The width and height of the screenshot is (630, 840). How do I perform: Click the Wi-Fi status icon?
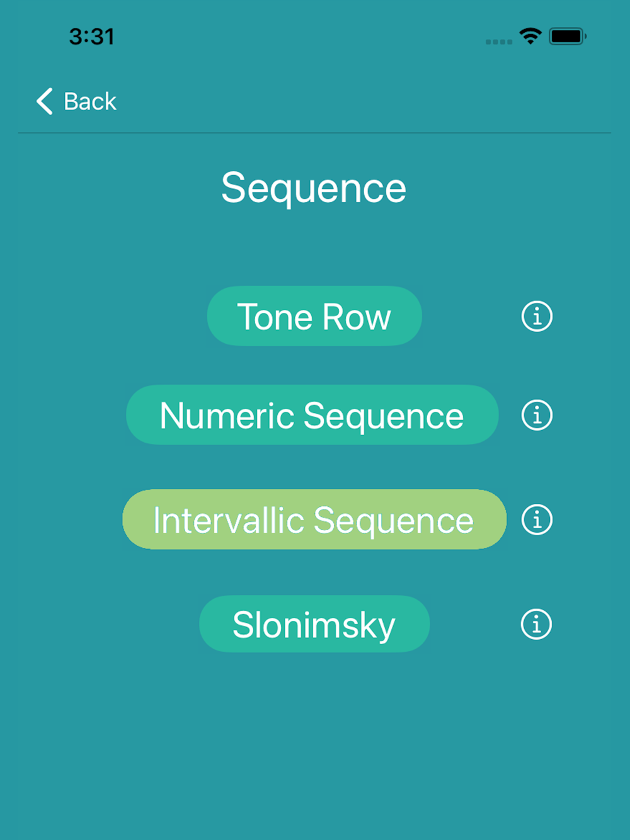click(x=530, y=36)
